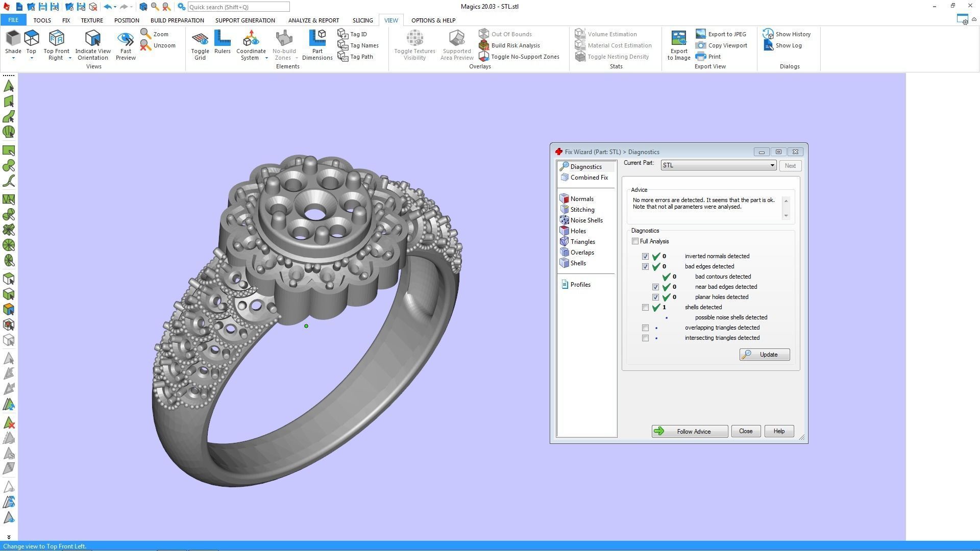Toggle No-Support Zones overlay
The image size is (980, 551).
pyautogui.click(x=519, y=57)
